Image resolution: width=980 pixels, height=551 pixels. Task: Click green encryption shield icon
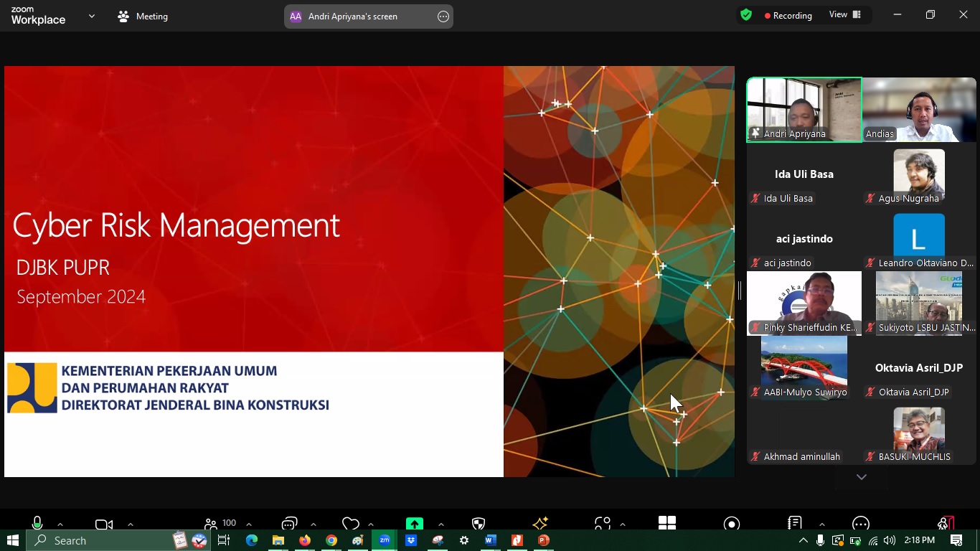pos(746,15)
